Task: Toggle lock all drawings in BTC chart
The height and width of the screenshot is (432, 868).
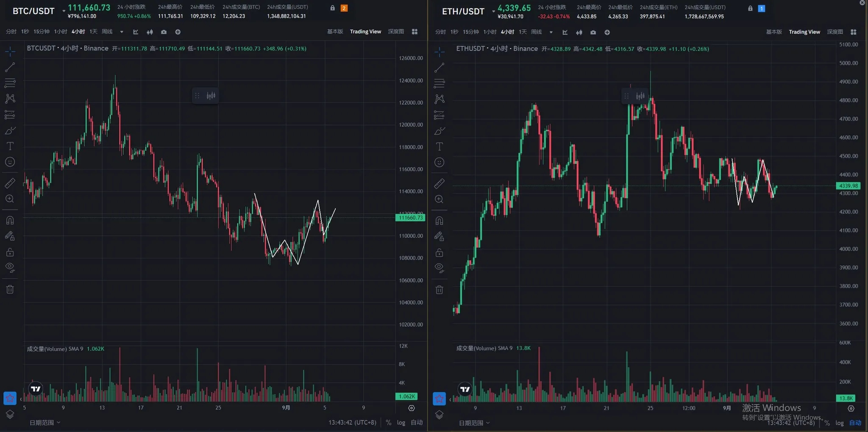Action: (10, 252)
